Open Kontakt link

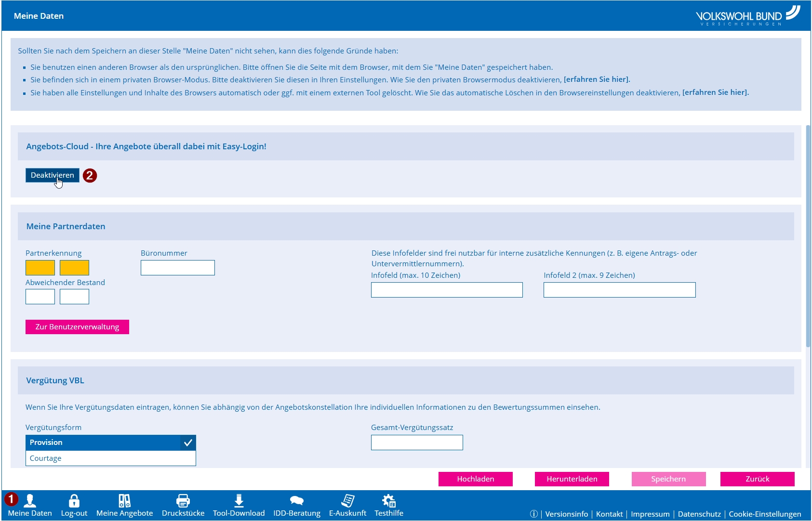pos(610,514)
